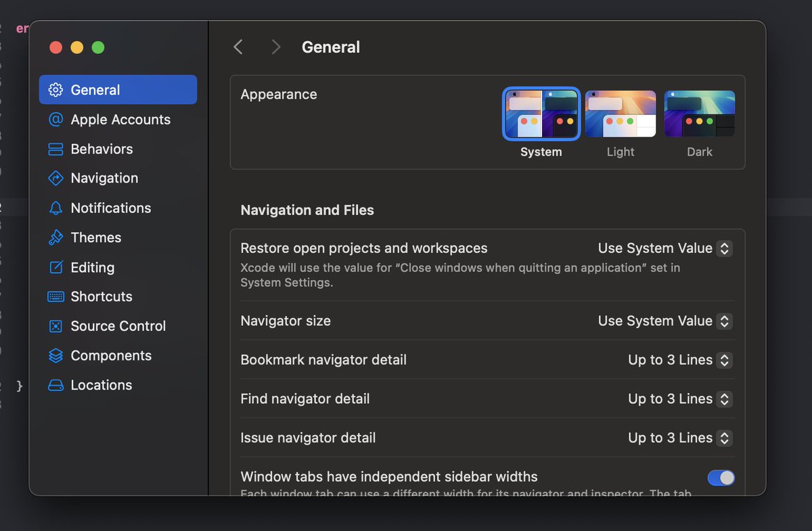This screenshot has height=531, width=812.
Task: Click the Source Control icon
Action: coord(56,326)
